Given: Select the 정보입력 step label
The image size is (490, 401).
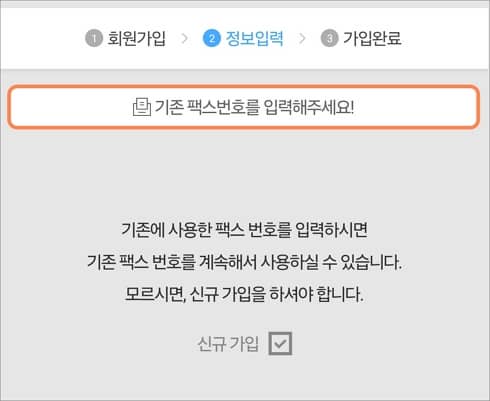Looking at the screenshot, I should tap(255, 38).
